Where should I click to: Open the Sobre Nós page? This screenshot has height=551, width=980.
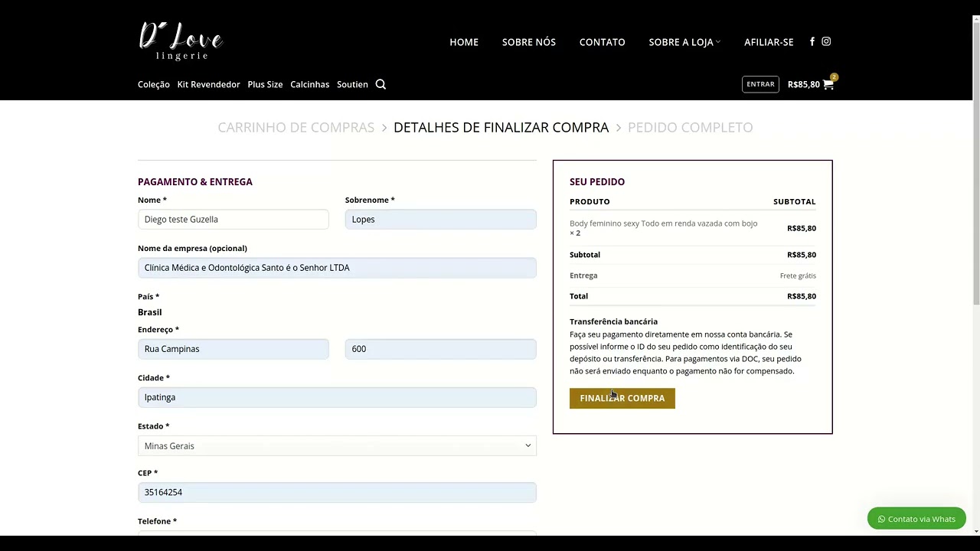click(x=529, y=42)
